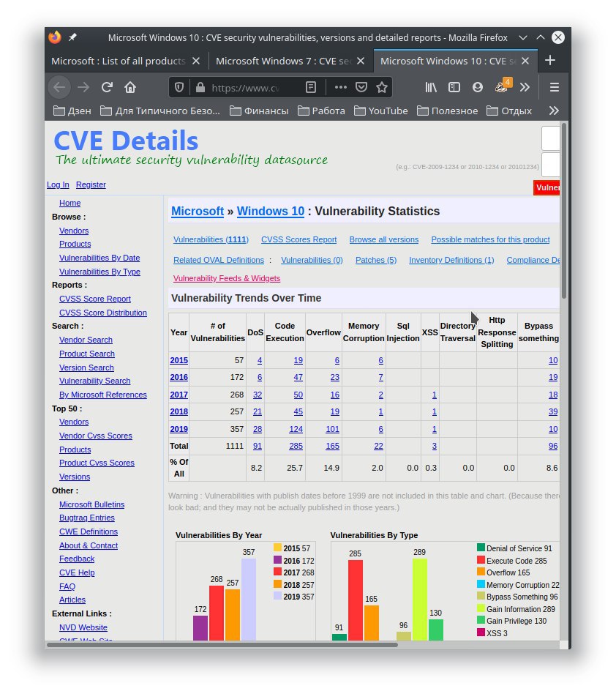This screenshot has width=616, height=694.
Task: Click the 2019 lavender legend swatch
Action: click(x=278, y=596)
